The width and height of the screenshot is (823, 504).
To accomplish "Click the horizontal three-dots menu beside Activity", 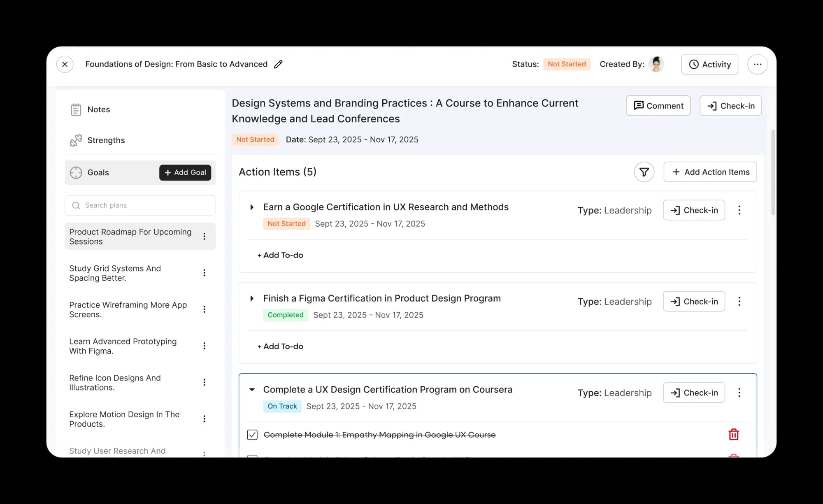I will 758,64.
